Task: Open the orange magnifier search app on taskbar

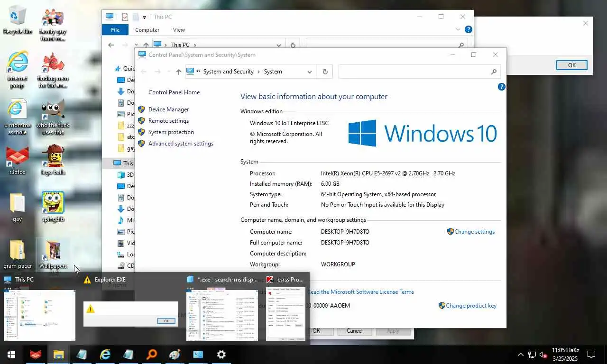Action: coord(152,354)
